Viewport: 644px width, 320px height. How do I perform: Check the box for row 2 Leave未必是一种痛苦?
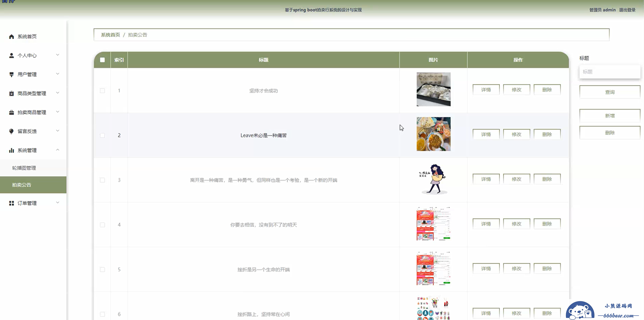click(x=102, y=135)
